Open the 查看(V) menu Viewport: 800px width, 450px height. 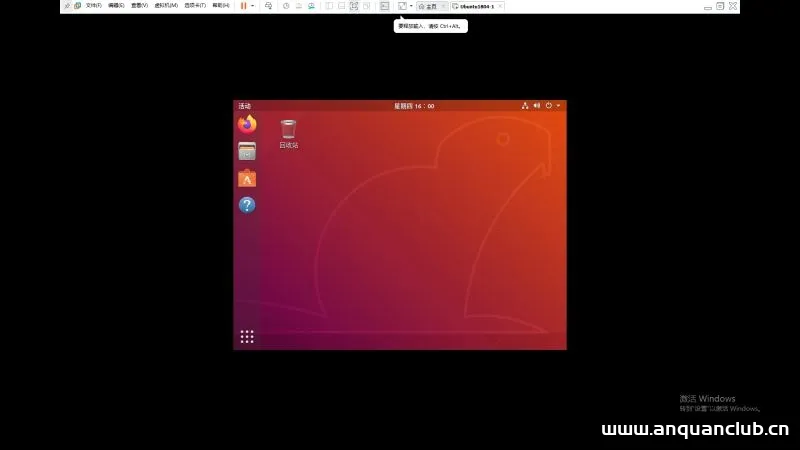point(139,6)
